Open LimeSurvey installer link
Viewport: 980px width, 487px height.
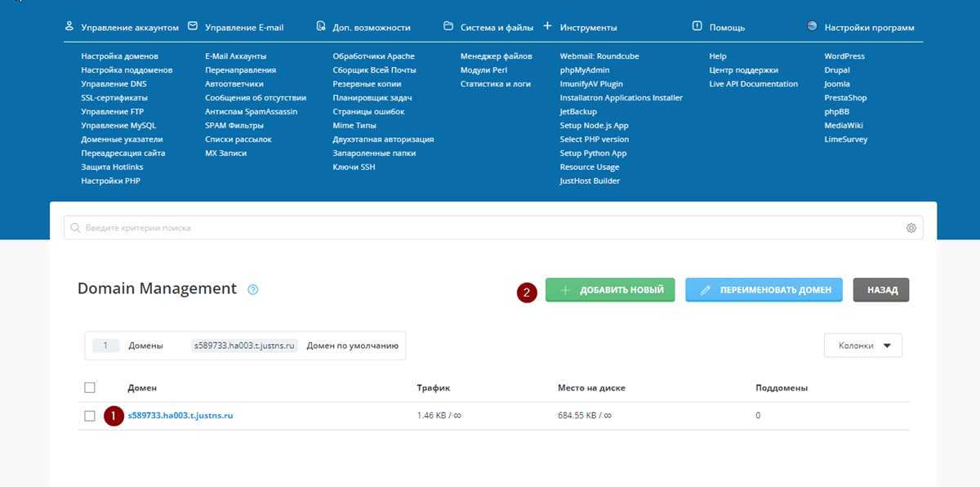847,140
